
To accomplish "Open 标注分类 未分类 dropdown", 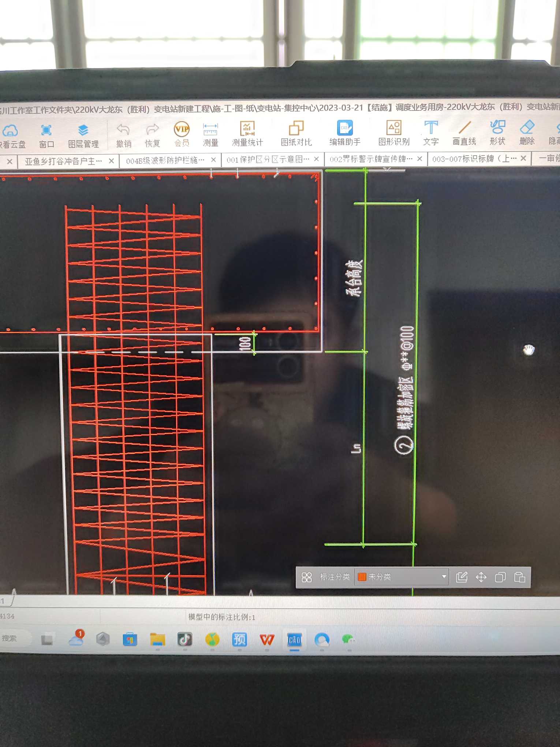I will tap(402, 577).
